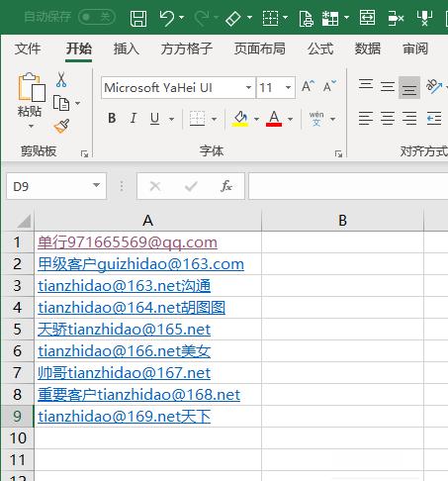
Task: Click the Decrease Font Size icon
Action: coord(329,86)
